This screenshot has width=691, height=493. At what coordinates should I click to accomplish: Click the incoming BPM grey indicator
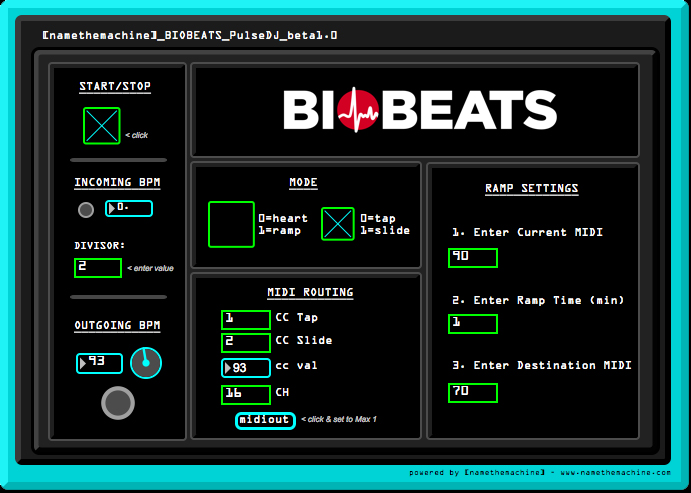(x=86, y=210)
